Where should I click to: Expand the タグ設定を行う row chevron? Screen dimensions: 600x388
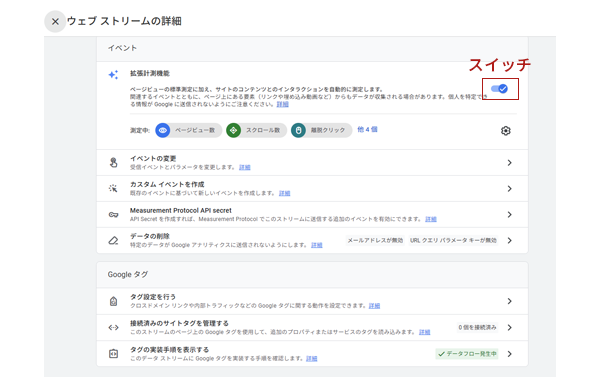(x=509, y=301)
